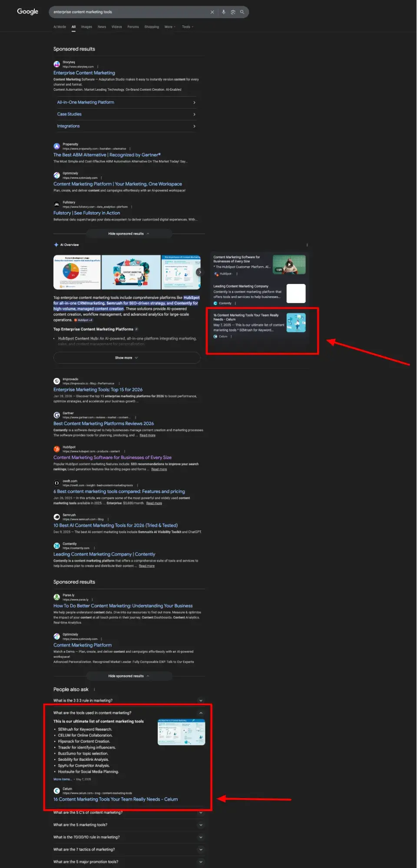The height and width of the screenshot is (868, 417).
Task: Switch to News tab
Action: (102, 27)
